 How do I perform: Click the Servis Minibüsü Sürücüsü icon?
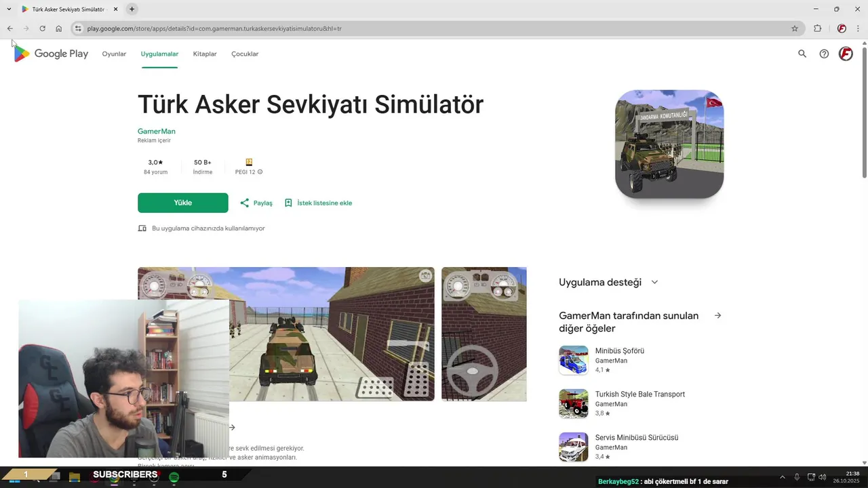pyautogui.click(x=574, y=447)
